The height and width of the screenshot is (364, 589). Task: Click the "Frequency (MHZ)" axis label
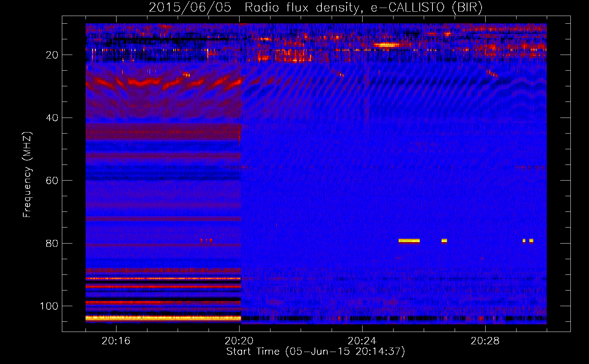point(28,175)
